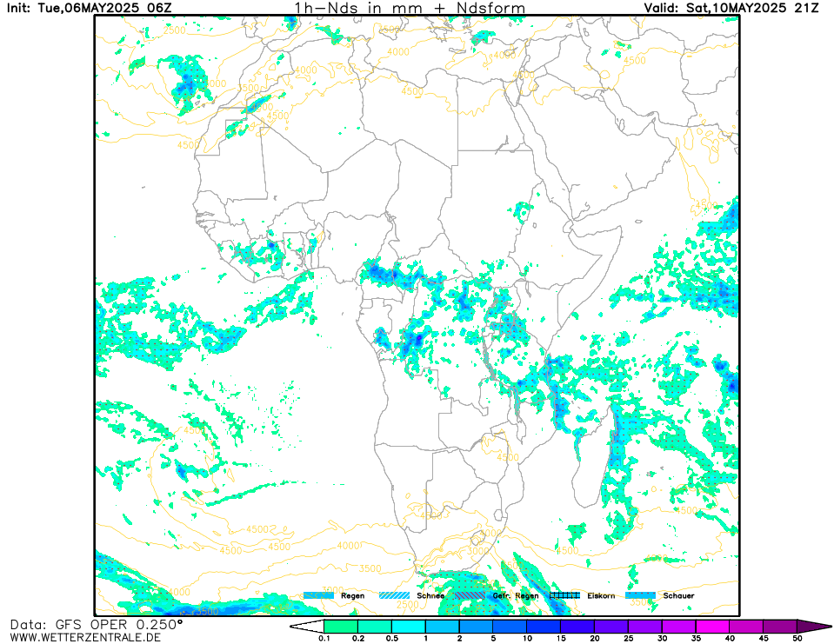834x644 pixels.
Task: Pick the colorbar segment between 15 and 20
Action: tap(577, 627)
